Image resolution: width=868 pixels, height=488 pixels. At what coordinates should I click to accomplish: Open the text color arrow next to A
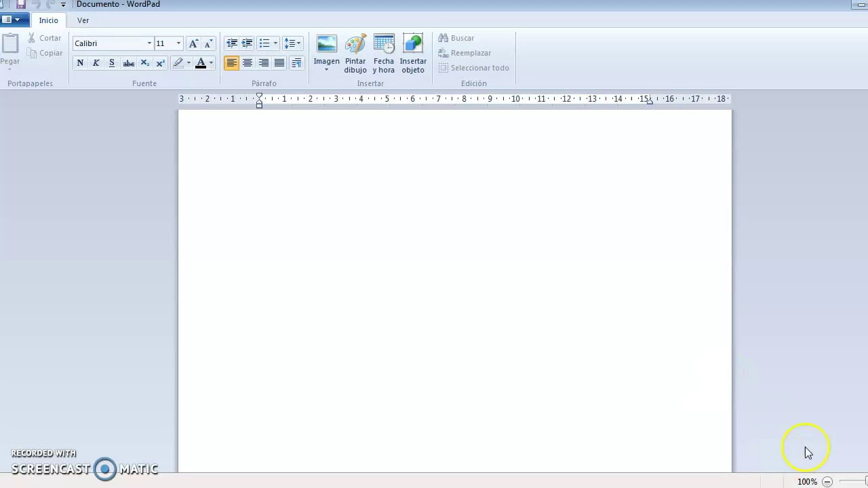[211, 63]
